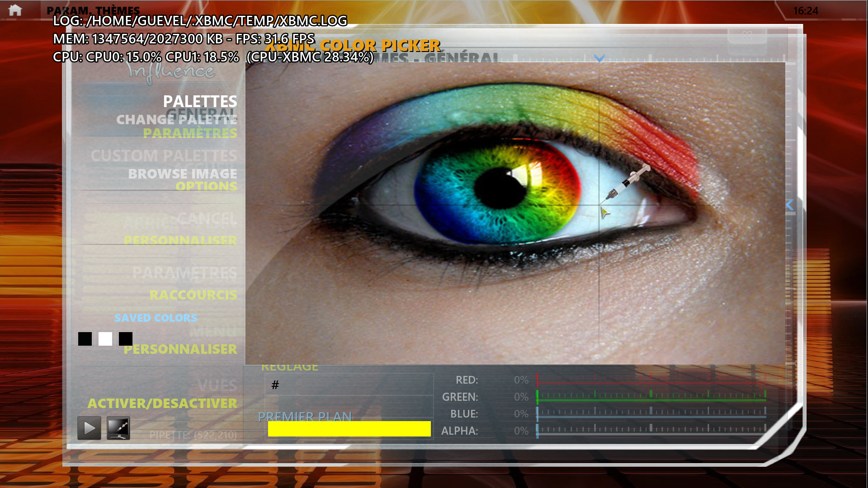Viewport: 868px width, 488px height.
Task: Activate the screen pipette monitor icon
Action: (118, 427)
